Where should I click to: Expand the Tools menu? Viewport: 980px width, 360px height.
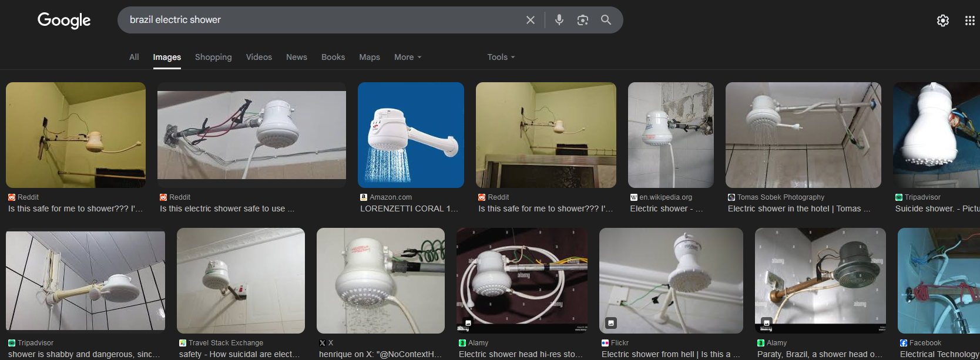[501, 57]
